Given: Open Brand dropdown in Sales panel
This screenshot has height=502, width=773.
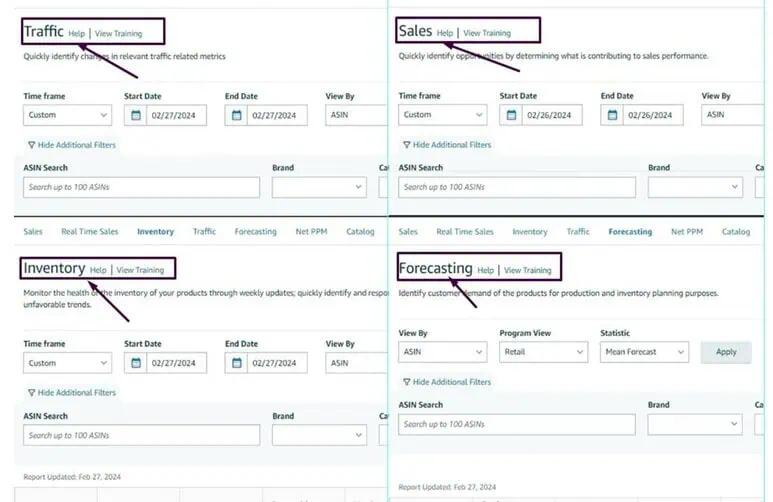Looking at the screenshot, I should click(x=695, y=187).
